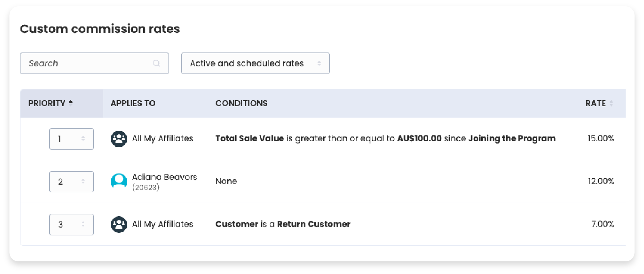
Task: Click the 12.00% rate value
Action: (601, 181)
